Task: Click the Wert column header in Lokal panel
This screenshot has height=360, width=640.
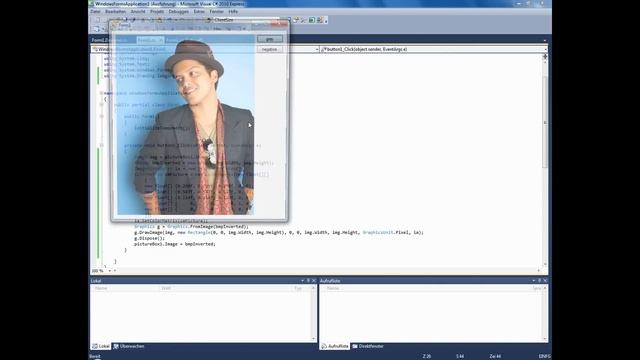Action: click(225, 288)
